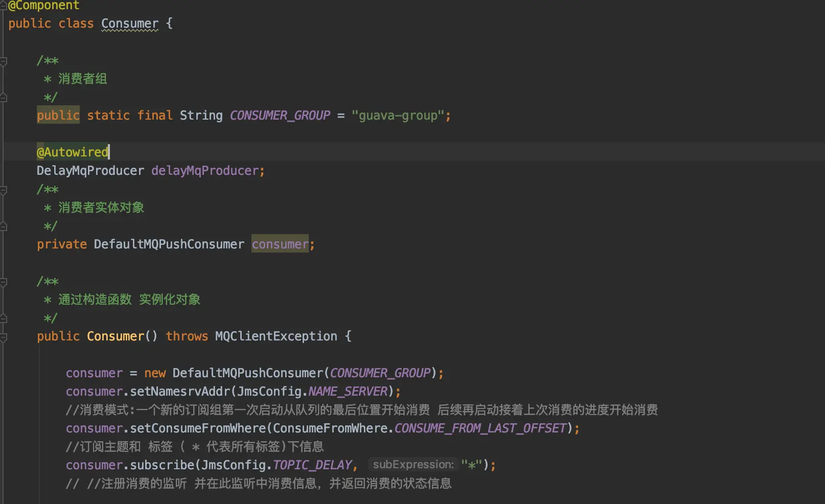Click the subscribe method call
This screenshot has height=504, width=825.
162,465
